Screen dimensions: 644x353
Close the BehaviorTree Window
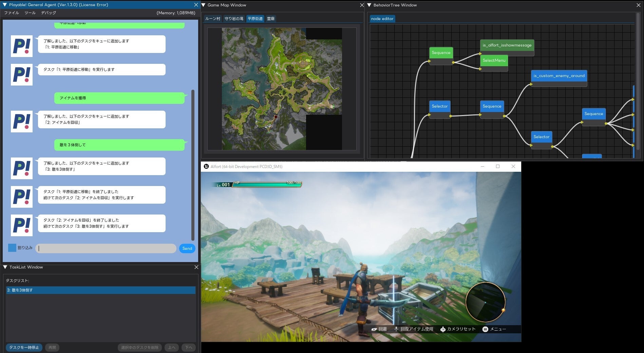[638, 5]
